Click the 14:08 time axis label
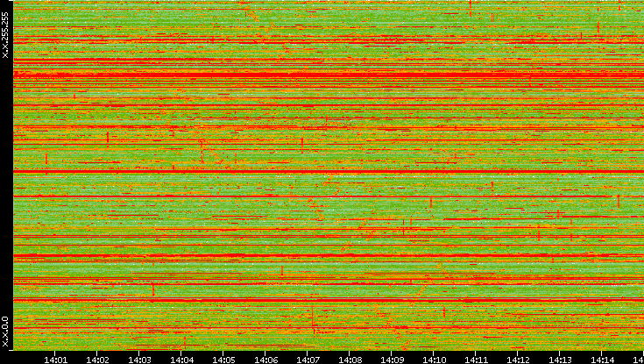The image size is (644, 364). (x=350, y=360)
